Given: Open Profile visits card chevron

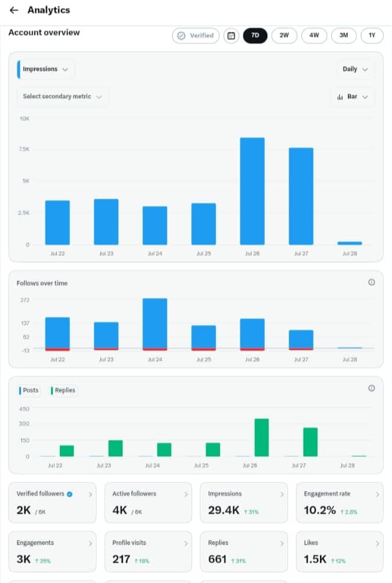Looking at the screenshot, I should (x=186, y=543).
